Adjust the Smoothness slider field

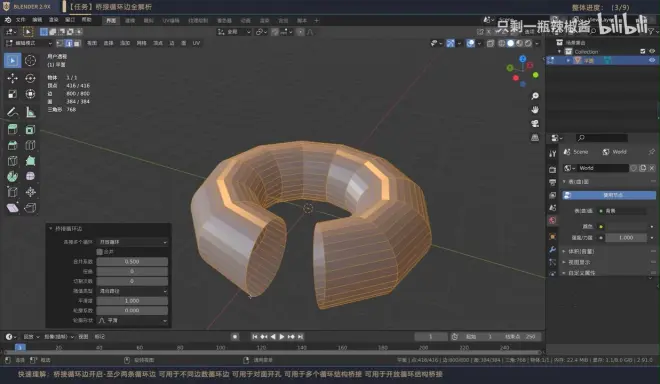pos(132,301)
